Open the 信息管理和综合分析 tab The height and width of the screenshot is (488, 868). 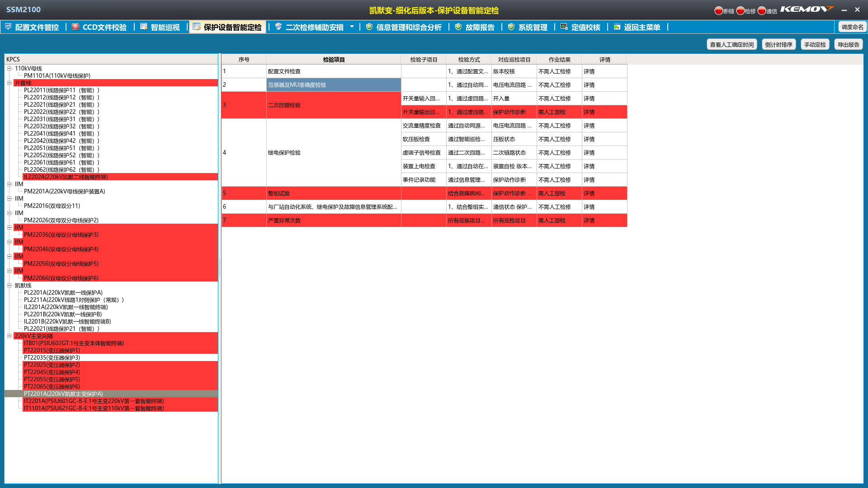408,27
